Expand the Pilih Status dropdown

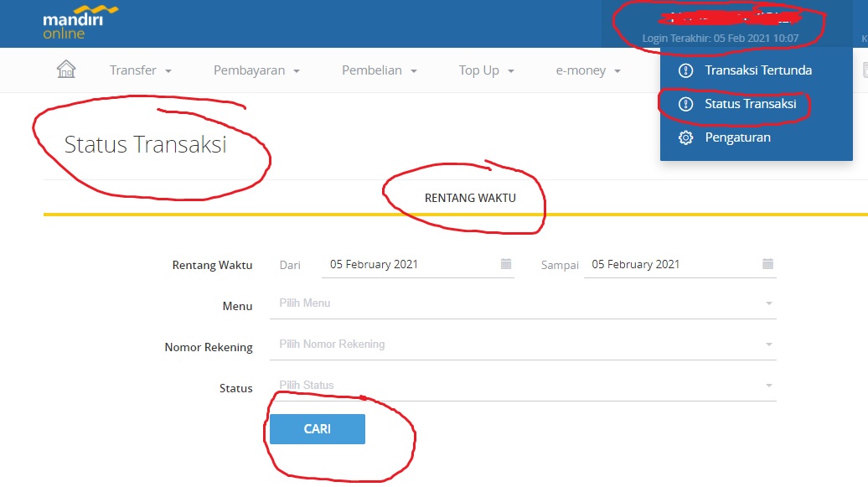[523, 386]
